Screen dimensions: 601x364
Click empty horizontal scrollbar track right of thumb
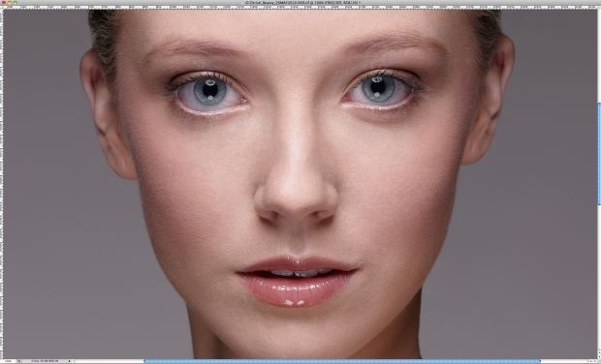click(x=563, y=361)
